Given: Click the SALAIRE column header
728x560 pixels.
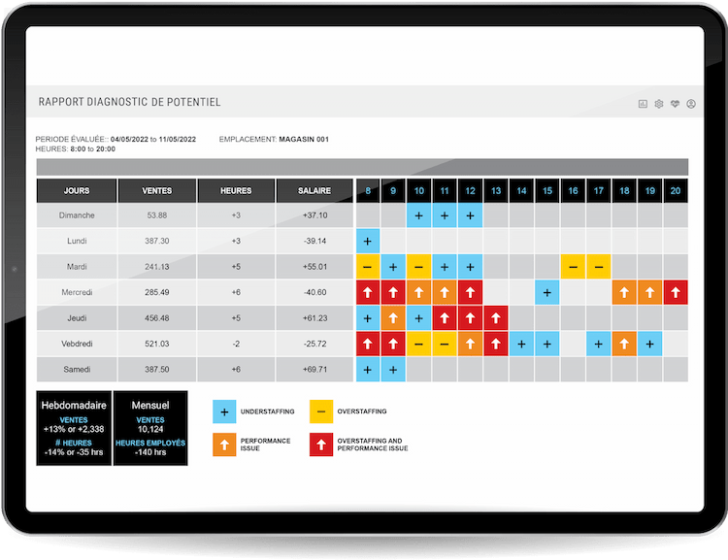Looking at the screenshot, I should [314, 190].
